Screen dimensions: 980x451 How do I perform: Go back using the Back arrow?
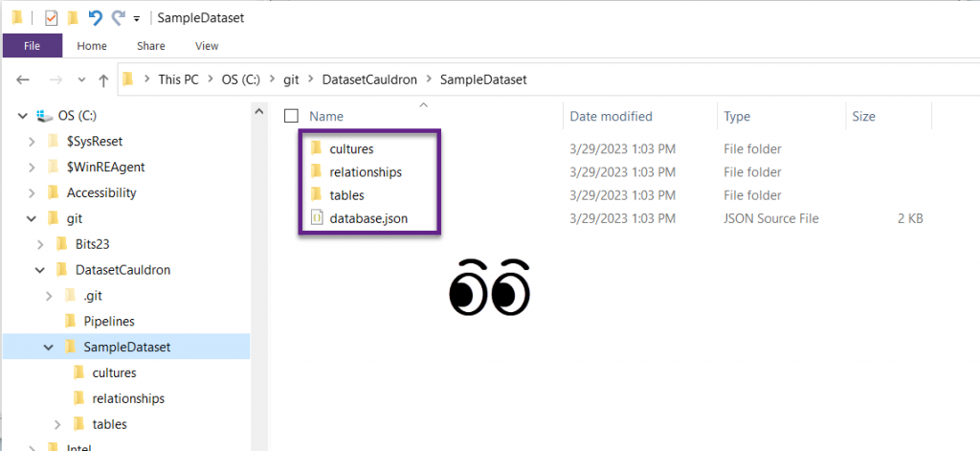(23, 79)
